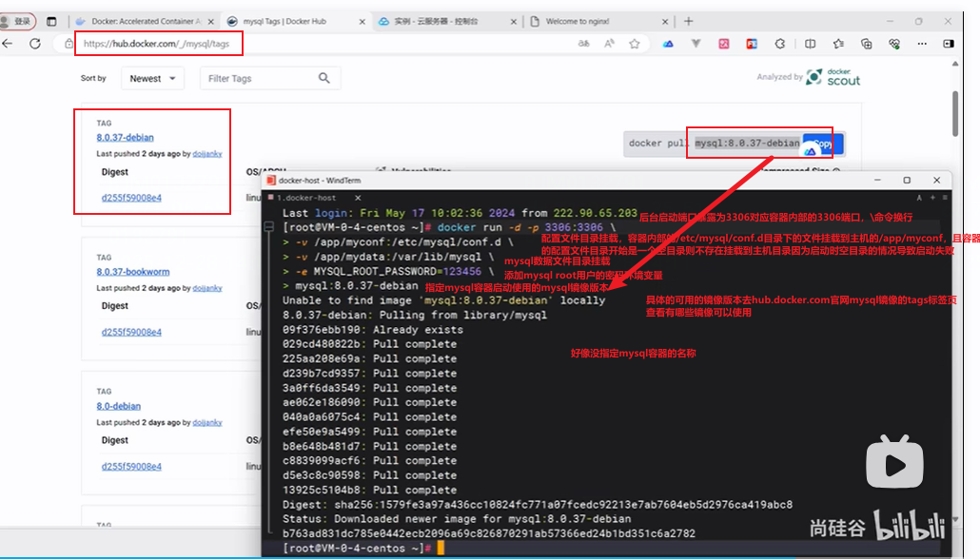Image resolution: width=980 pixels, height=559 pixels.
Task: Click the Status: Downloaded newer image line
Action: tap(457, 519)
